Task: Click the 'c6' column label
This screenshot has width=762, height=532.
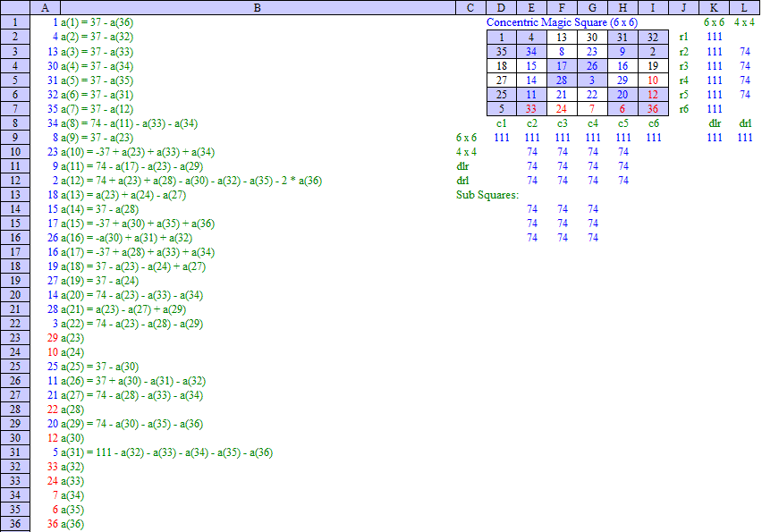Action: coord(654,123)
